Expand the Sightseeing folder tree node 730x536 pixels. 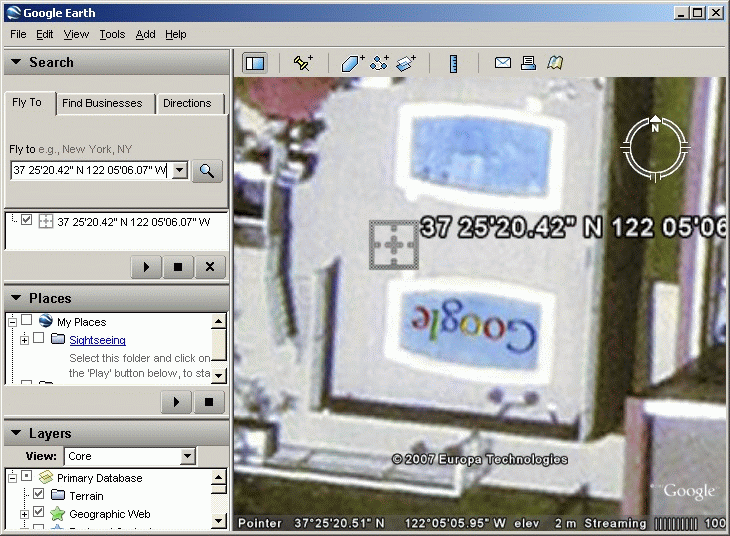pos(24,340)
